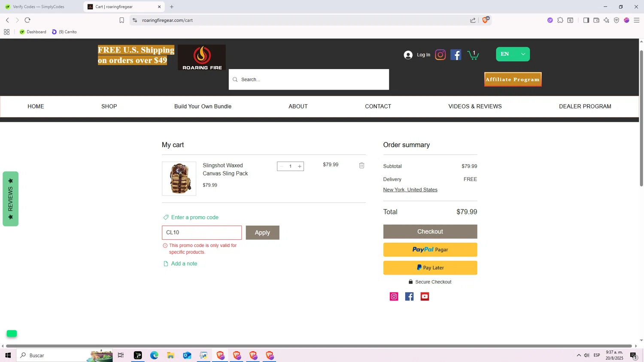Click the browser reload icon
The image size is (644, 362).
[x=27, y=20]
